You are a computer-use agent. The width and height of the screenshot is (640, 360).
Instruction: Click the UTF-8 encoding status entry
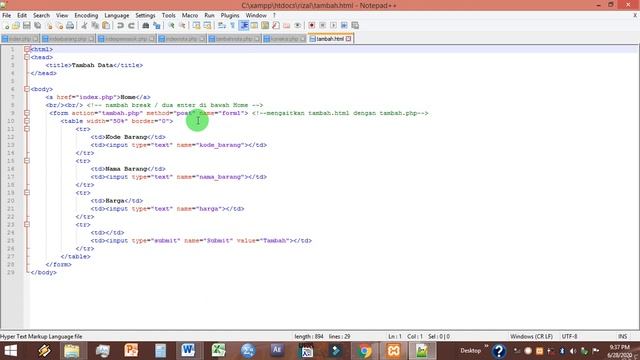coord(569,337)
